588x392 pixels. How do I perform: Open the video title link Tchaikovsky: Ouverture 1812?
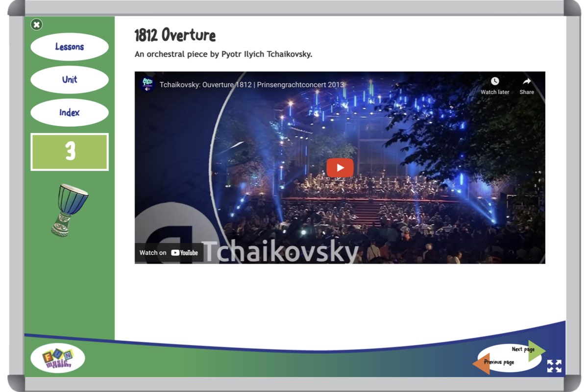tap(252, 85)
